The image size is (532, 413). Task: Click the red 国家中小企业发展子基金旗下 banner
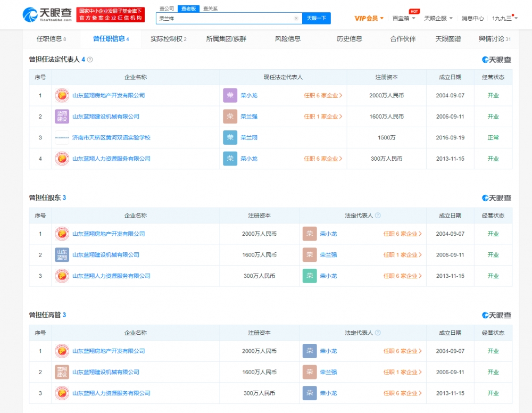[111, 14]
